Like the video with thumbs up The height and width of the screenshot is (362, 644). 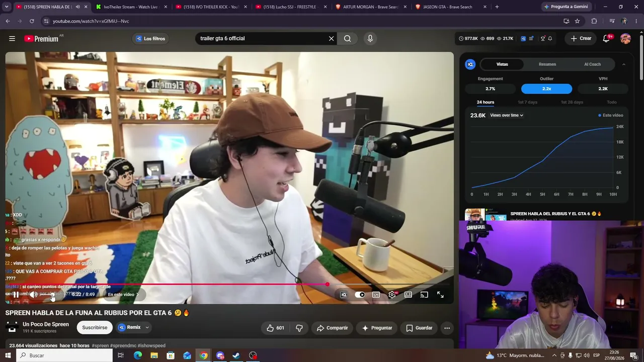tap(276, 328)
